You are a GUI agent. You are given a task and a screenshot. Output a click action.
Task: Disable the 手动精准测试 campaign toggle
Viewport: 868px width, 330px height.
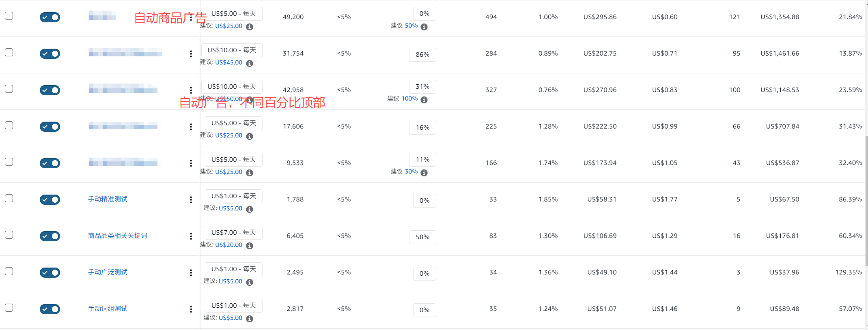[50, 199]
